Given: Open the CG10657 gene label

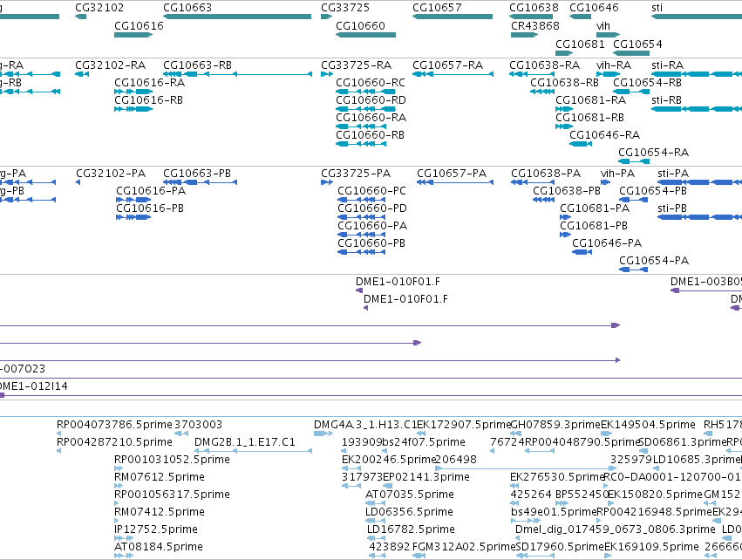Looking at the screenshot, I should pyautogui.click(x=437, y=8).
